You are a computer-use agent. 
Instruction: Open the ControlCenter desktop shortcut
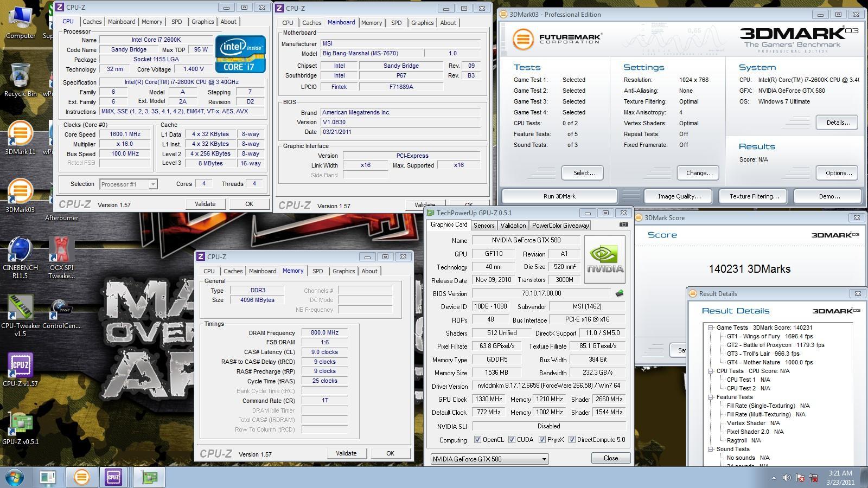[61, 314]
